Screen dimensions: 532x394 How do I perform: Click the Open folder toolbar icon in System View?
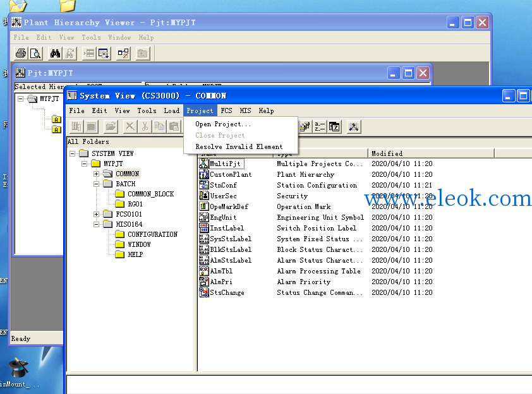pyautogui.click(x=111, y=127)
